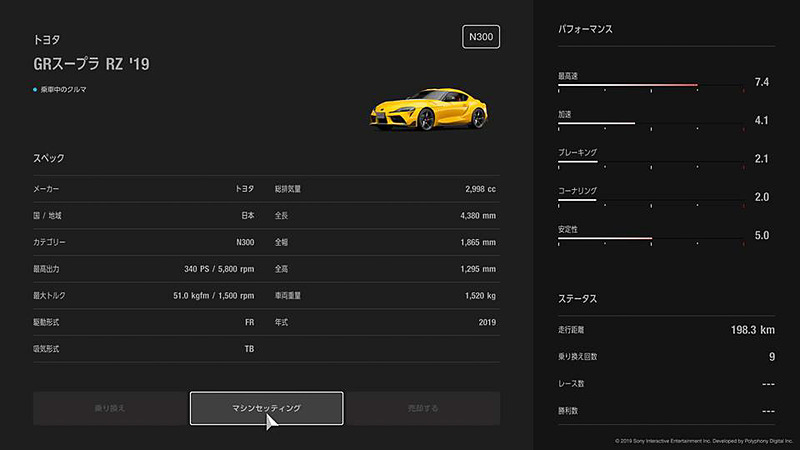Select the model year value 2019
800x450 pixels.
point(487,322)
